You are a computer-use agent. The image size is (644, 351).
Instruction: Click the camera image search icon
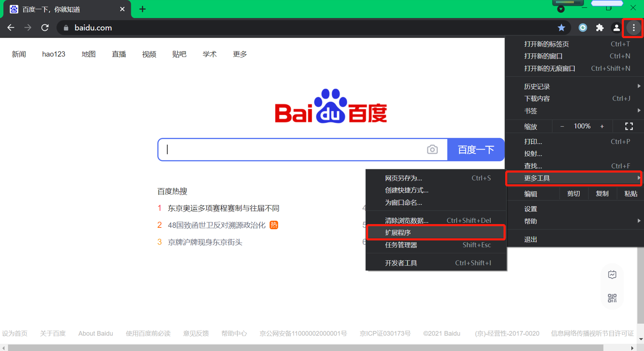tap(432, 150)
